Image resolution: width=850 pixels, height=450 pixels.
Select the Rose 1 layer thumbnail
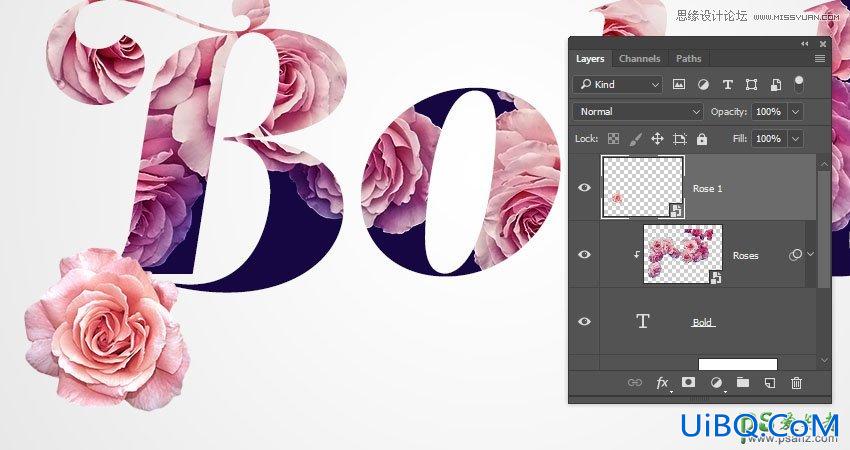point(643,187)
